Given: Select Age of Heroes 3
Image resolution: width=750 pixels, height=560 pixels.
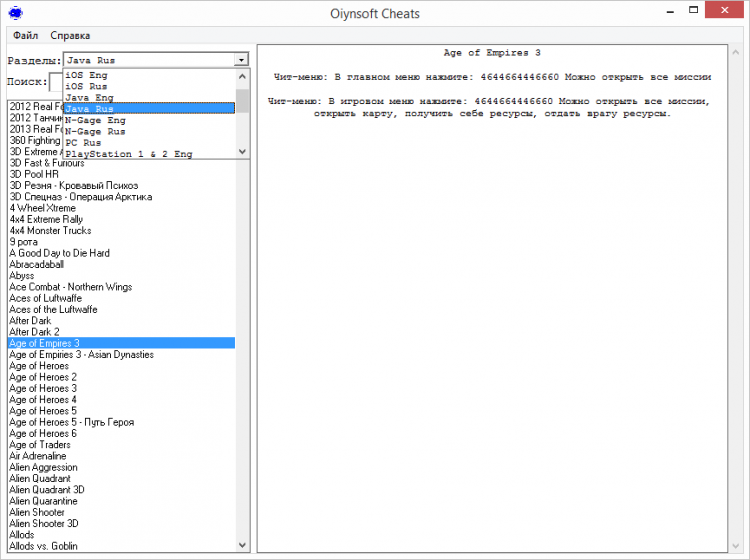Looking at the screenshot, I should click(x=122, y=388).
